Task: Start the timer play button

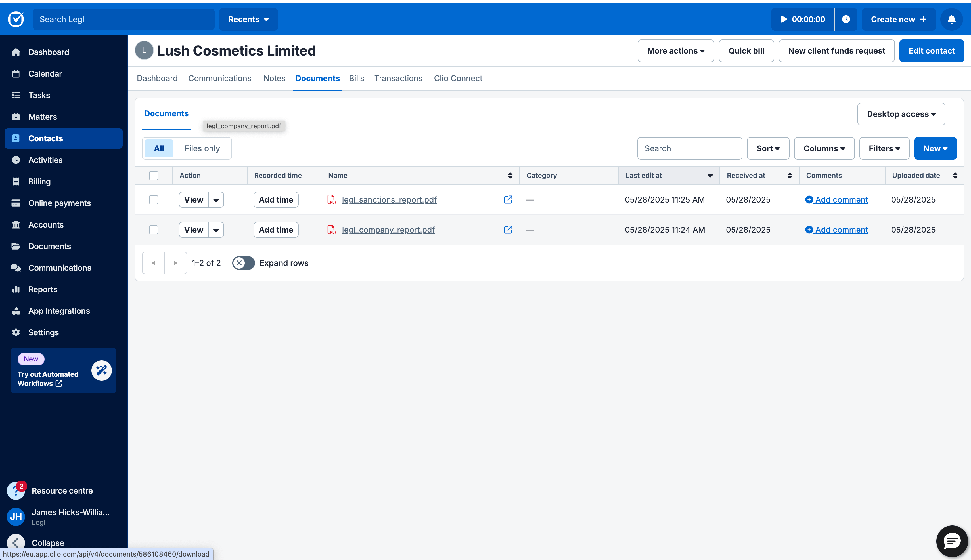Action: [784, 19]
